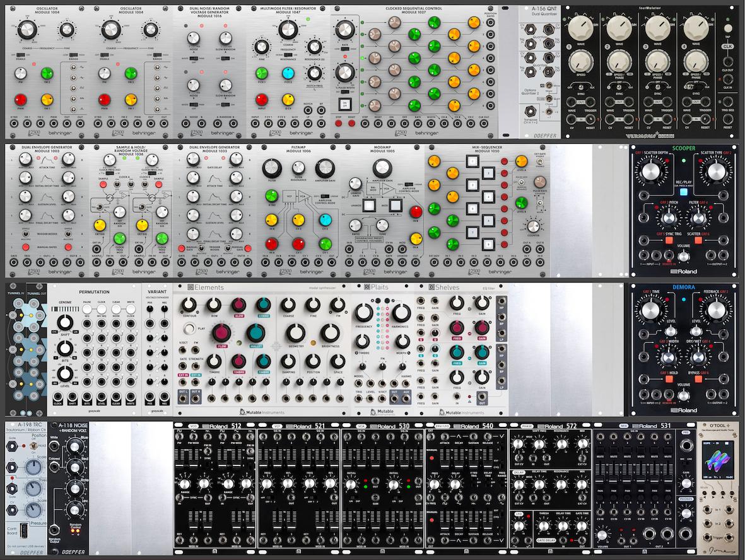Viewport: 745px width, 560px height.
Task: Click the red RESET button on Module 1027
Action: pos(351,124)
